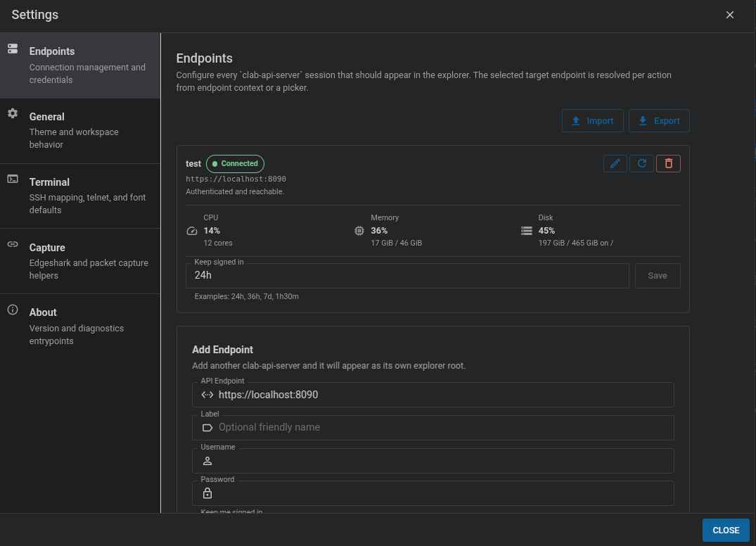
Task: Click the Capture link icon in sidebar
Action: (x=13, y=244)
